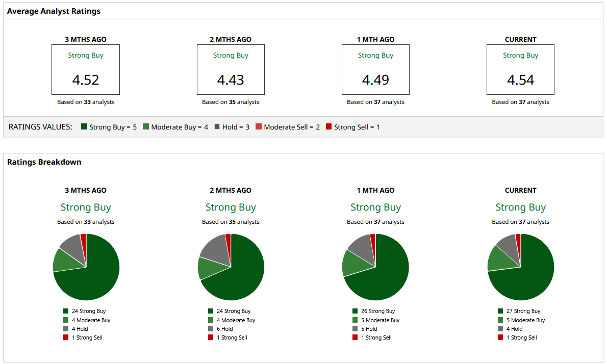Click the 'RATINGS VALUES:' label
607x364 pixels.
point(40,127)
